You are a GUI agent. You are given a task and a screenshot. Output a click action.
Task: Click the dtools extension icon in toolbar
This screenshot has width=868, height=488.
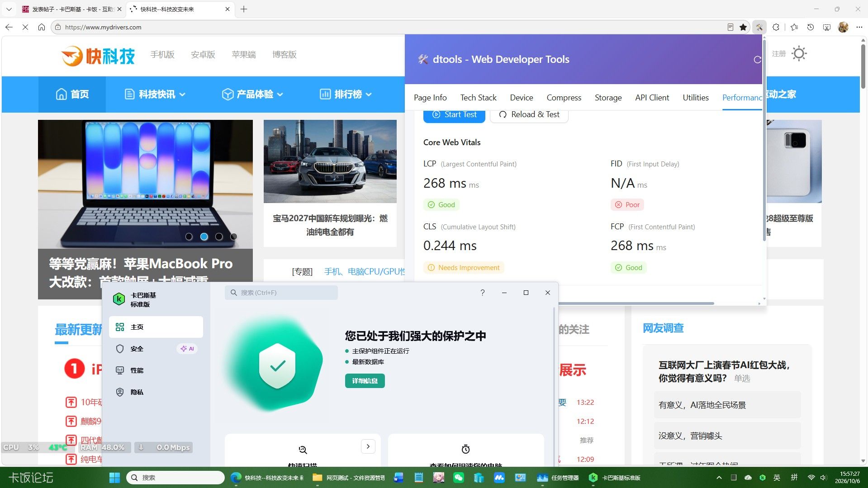(759, 27)
